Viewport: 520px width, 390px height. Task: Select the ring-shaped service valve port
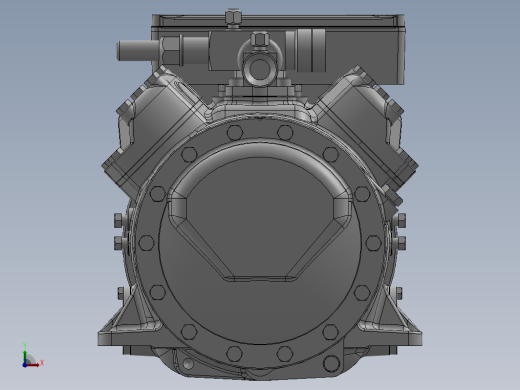point(259,71)
